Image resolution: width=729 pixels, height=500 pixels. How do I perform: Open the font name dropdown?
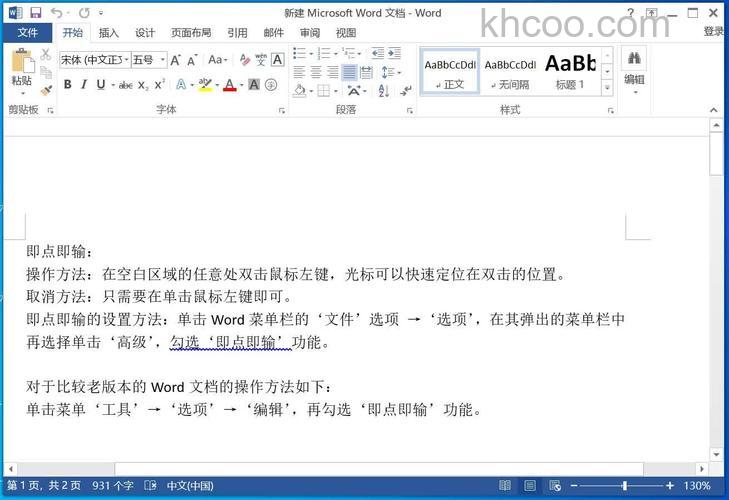pos(127,60)
